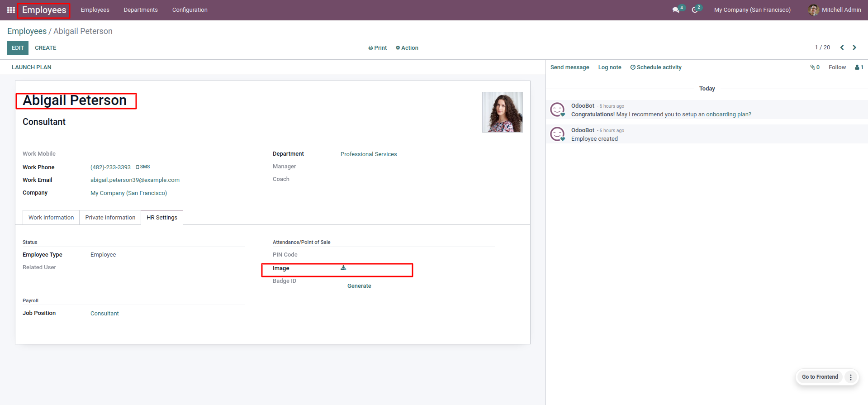868x405 pixels.
Task: Send SMS to work phone
Action: [x=143, y=167]
